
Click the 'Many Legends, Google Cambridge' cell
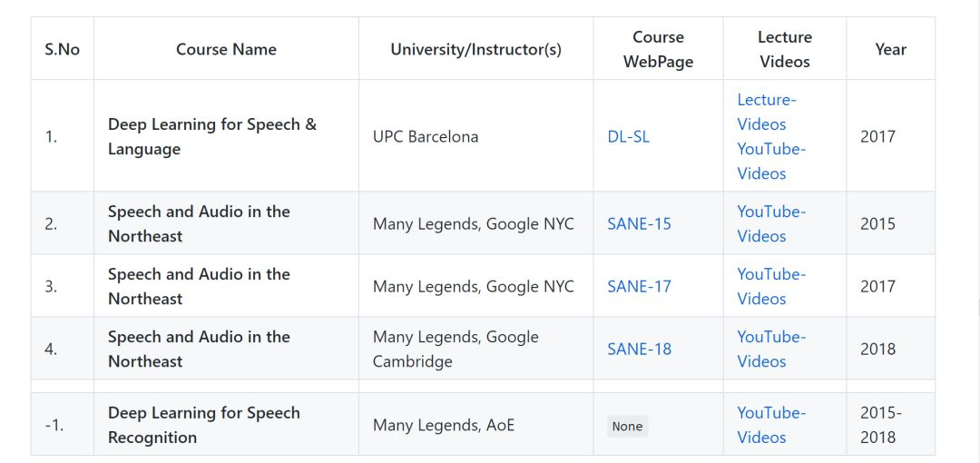(x=456, y=350)
